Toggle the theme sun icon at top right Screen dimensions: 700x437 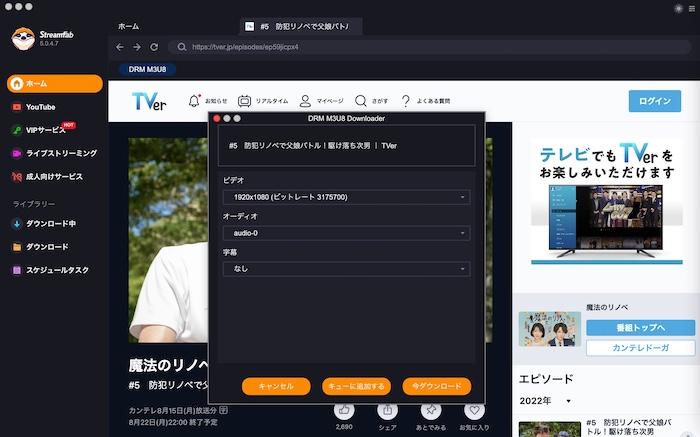(678, 8)
